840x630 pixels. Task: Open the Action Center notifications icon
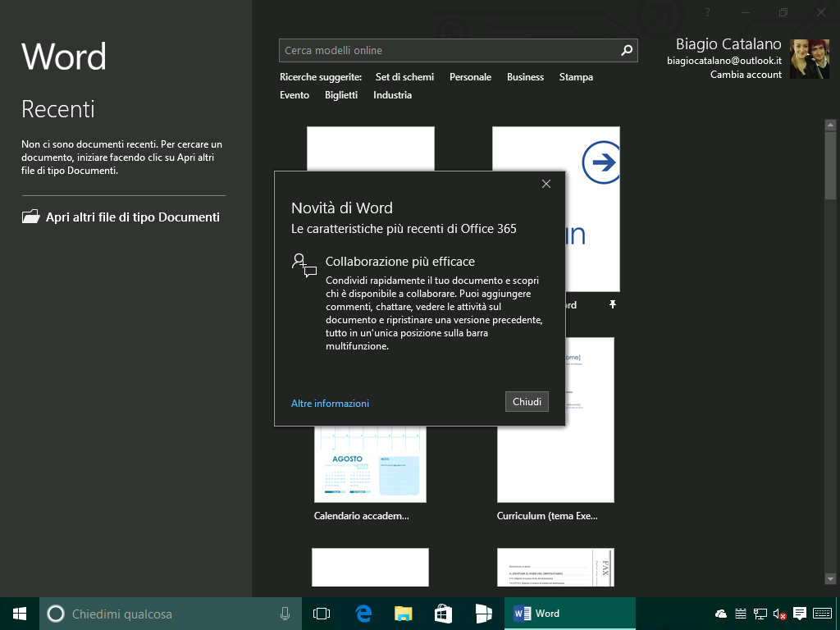pyautogui.click(x=799, y=614)
